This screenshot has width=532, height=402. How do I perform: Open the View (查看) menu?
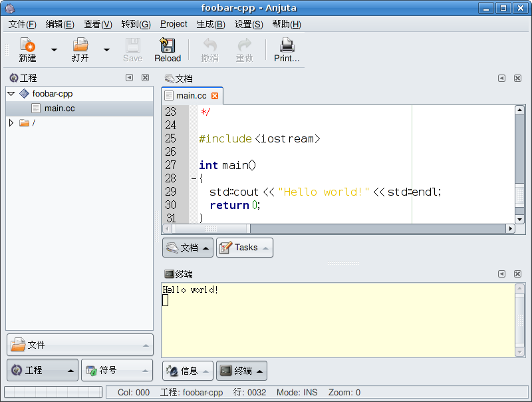98,24
